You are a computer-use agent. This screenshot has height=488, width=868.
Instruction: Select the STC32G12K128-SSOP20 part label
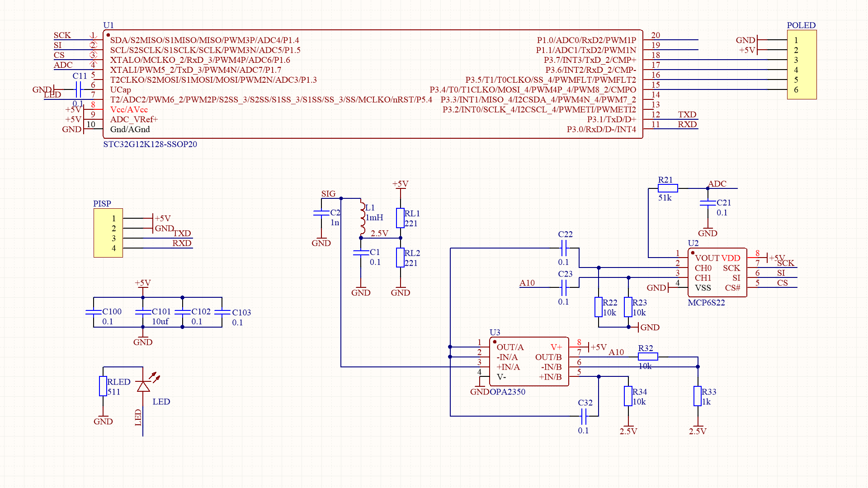click(x=150, y=145)
